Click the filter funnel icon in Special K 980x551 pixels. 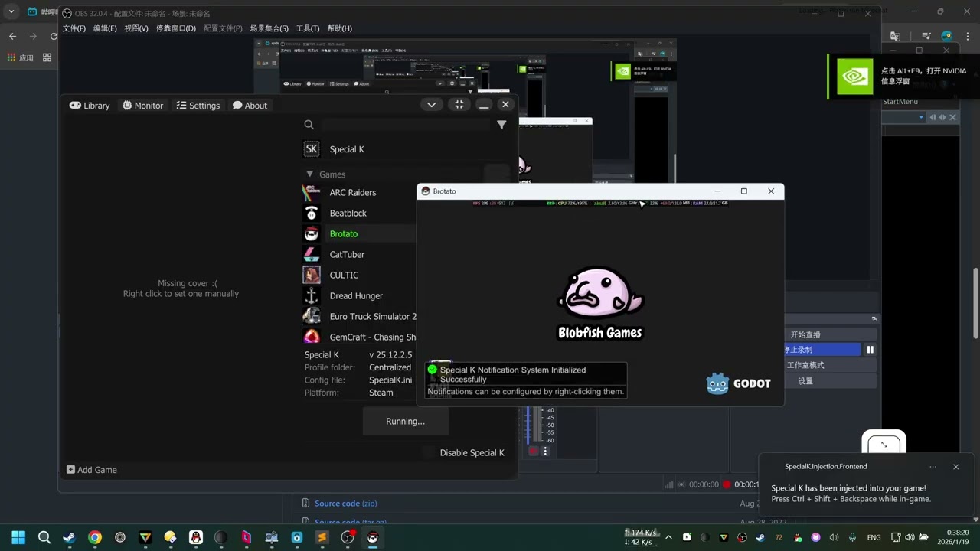pos(501,125)
